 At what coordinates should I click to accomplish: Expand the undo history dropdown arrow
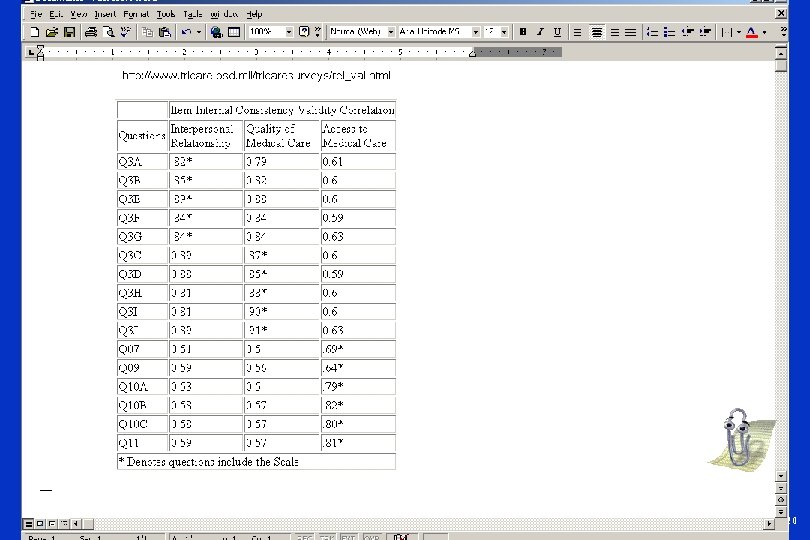[x=199, y=32]
